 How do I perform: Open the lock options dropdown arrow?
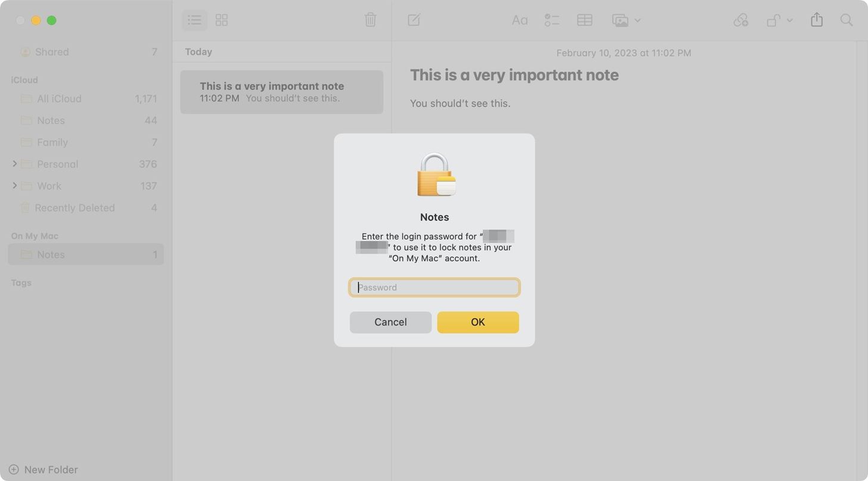pyautogui.click(x=789, y=20)
